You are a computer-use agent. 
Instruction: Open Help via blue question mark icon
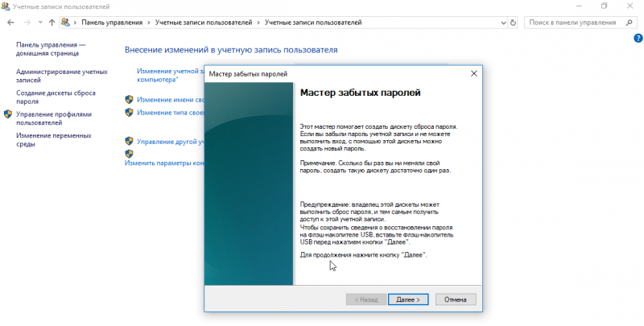tap(638, 38)
